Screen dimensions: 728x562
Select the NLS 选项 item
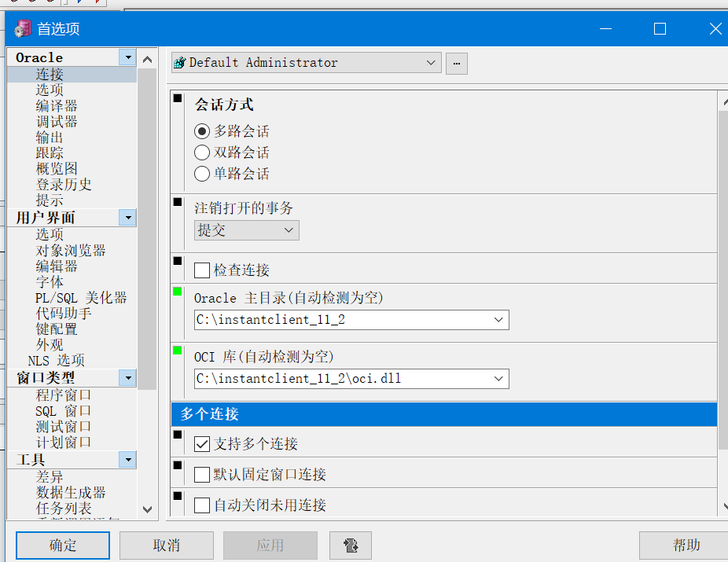point(56,361)
